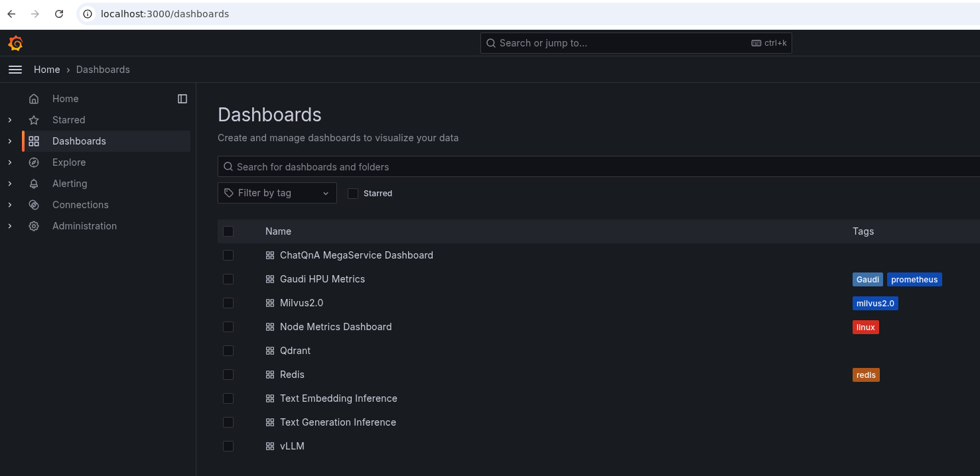Open the Filter by tag dropdown
Screen dimensions: 980x476
tap(277, 193)
